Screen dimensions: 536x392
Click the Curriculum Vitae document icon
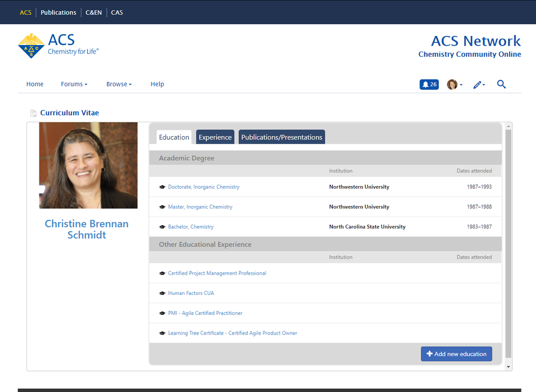point(33,113)
